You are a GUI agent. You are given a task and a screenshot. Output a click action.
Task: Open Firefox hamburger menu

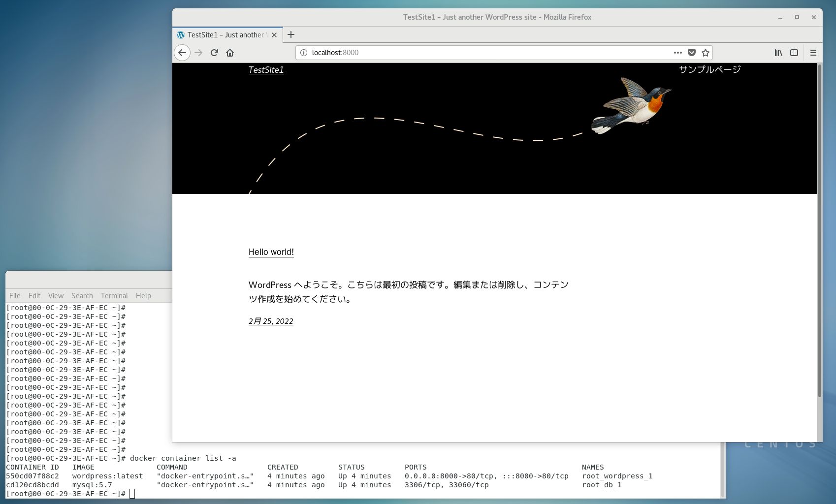[x=813, y=53]
